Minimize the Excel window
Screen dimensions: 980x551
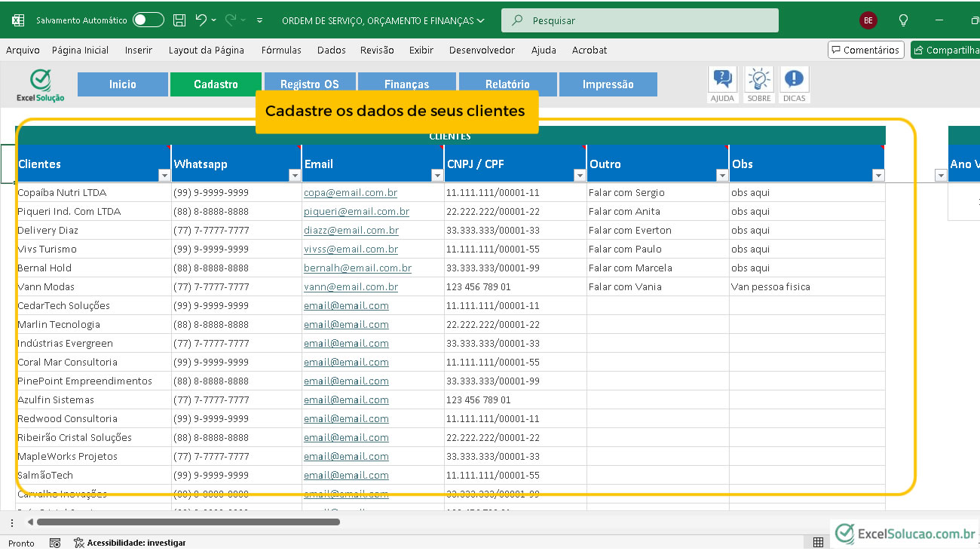pos(939,20)
